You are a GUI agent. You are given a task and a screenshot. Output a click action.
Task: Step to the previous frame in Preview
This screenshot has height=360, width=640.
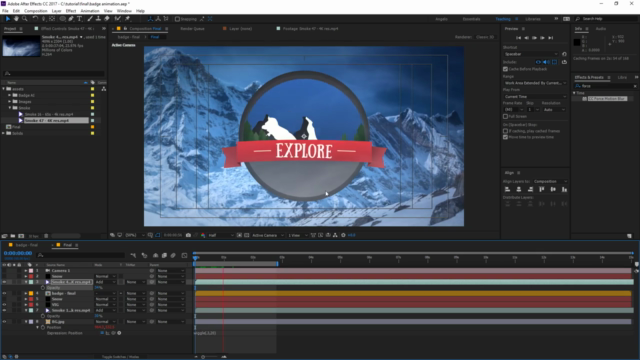[x=527, y=38]
